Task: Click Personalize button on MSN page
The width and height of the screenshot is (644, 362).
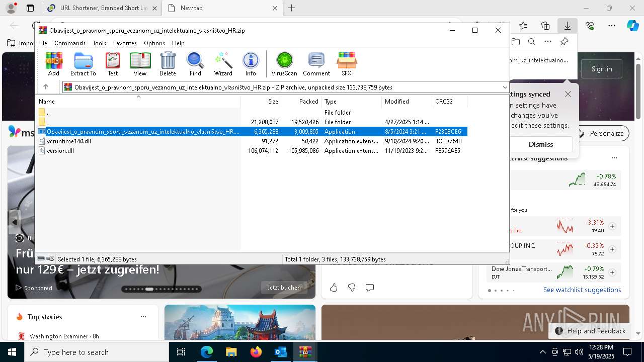Action: (602, 133)
